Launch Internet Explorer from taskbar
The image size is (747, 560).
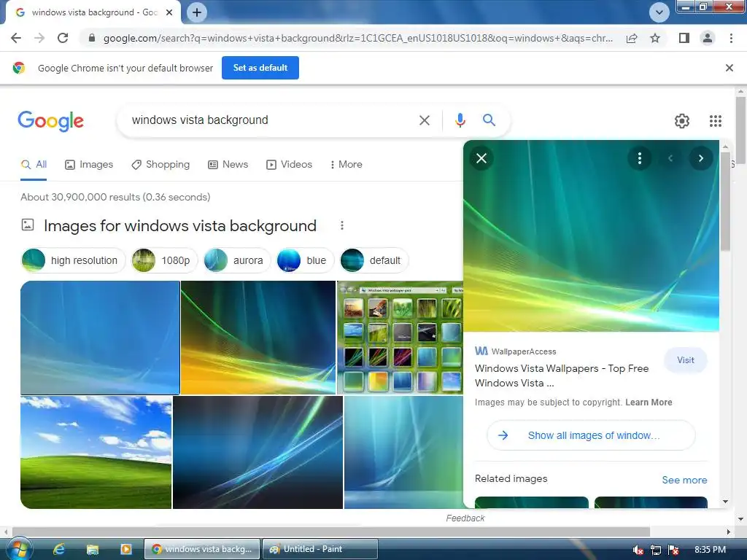[x=59, y=549]
